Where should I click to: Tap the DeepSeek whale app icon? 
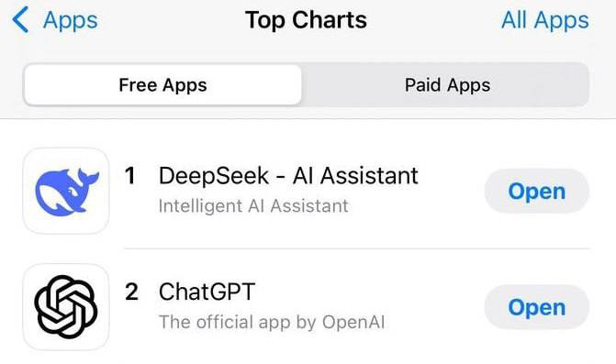click(x=66, y=191)
